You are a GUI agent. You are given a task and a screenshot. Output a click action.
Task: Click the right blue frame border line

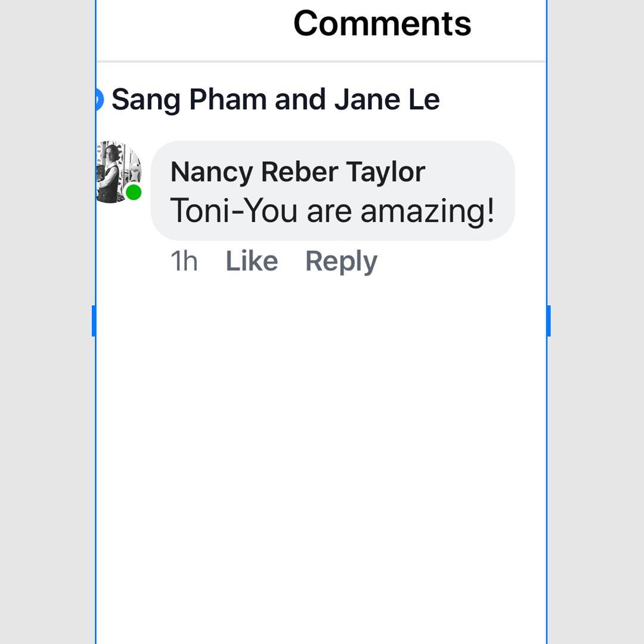pyautogui.click(x=547, y=477)
